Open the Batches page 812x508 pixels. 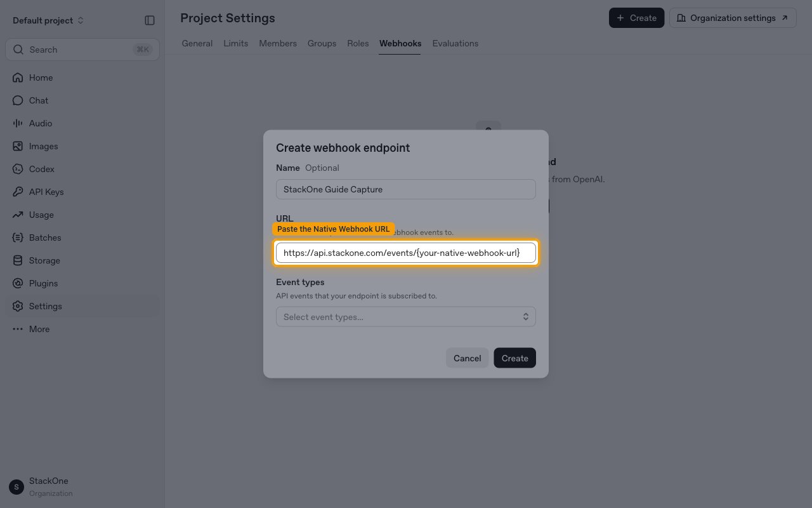tap(82, 237)
